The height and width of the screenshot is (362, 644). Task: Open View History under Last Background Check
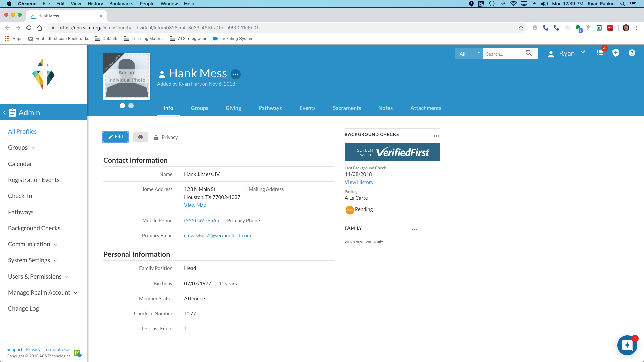359,182
